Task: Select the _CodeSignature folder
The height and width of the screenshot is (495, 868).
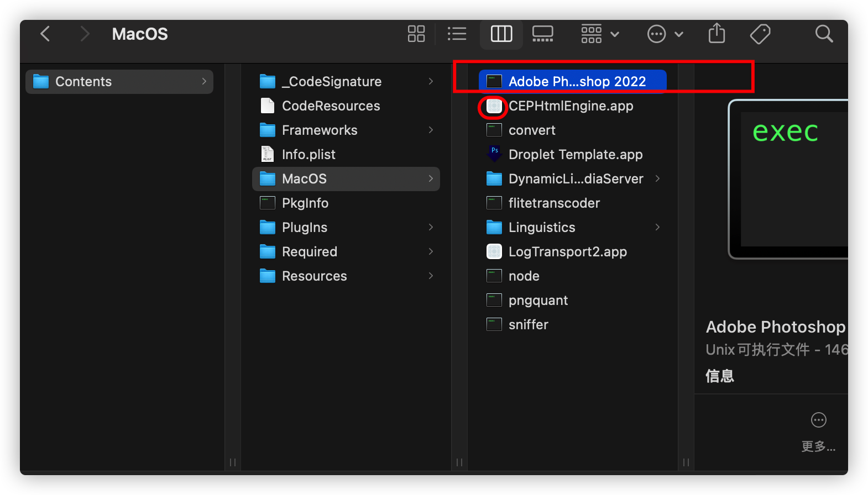Action: pos(346,82)
